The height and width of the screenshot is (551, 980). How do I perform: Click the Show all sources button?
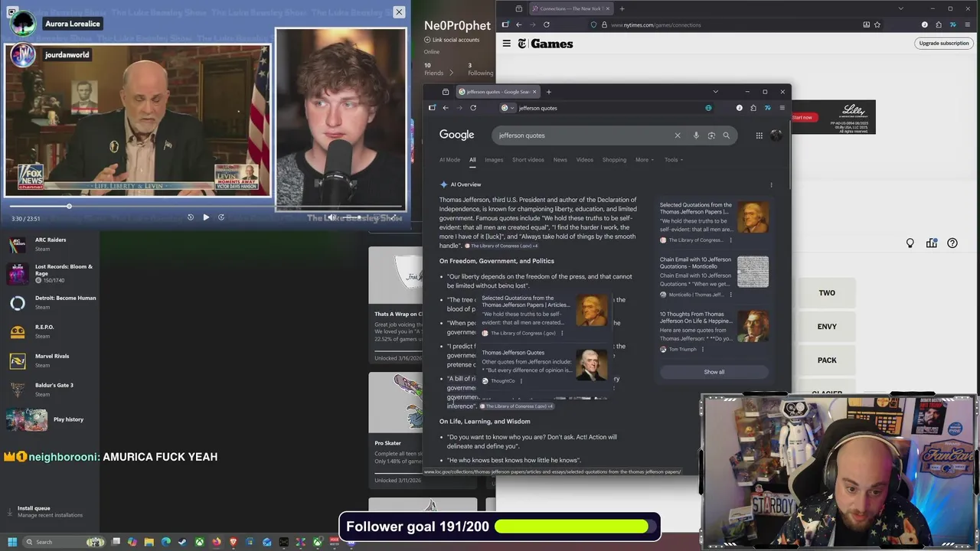point(714,372)
